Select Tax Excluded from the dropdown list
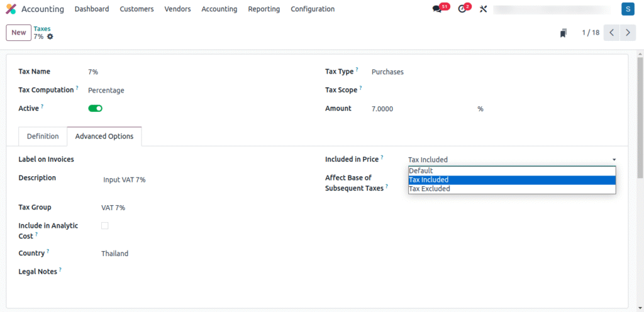The image size is (644, 312). (430, 189)
